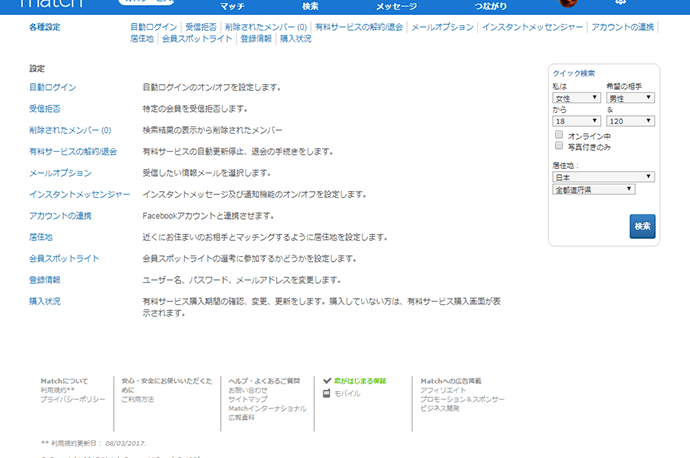Click the 各種設定 heading link
The width and height of the screenshot is (690, 458).
click(45, 27)
